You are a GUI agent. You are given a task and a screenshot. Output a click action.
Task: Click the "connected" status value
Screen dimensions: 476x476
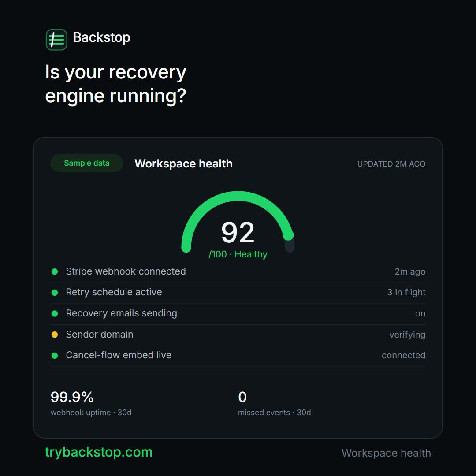tap(403, 356)
